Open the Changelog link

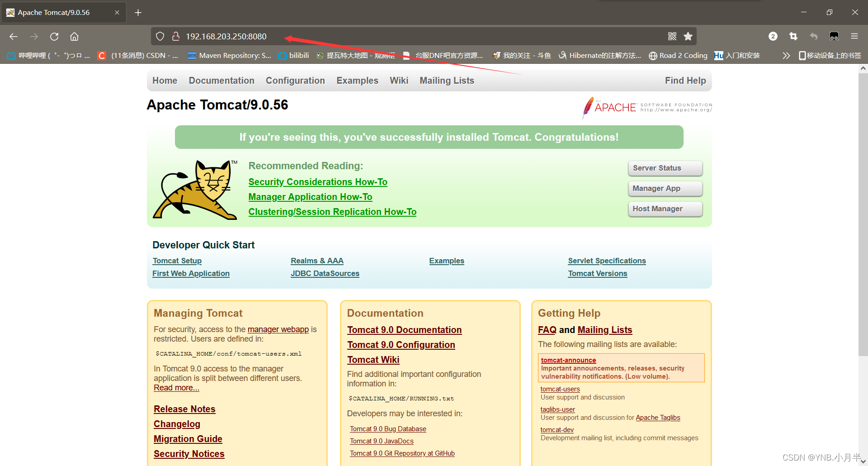(177, 424)
